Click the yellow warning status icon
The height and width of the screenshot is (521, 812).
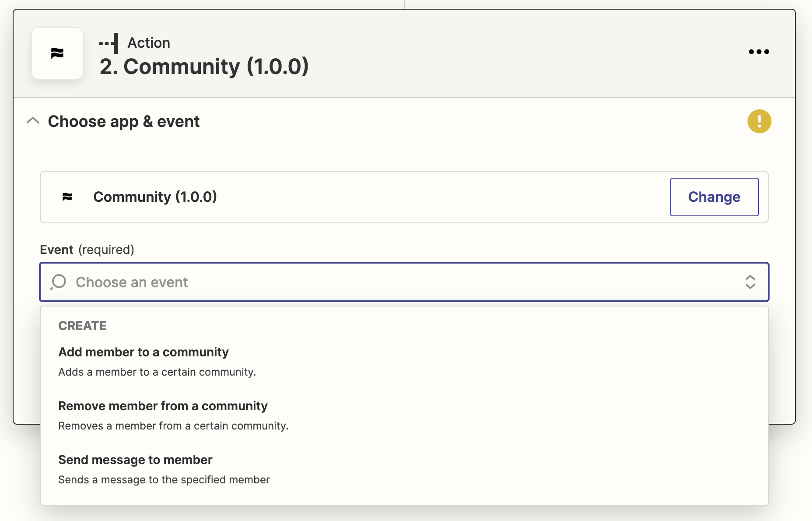click(x=759, y=121)
